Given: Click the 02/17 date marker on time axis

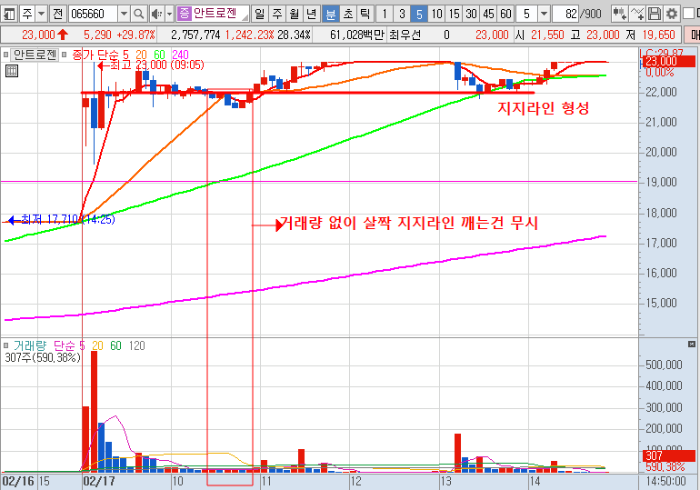Looking at the screenshot, I should tap(99, 482).
